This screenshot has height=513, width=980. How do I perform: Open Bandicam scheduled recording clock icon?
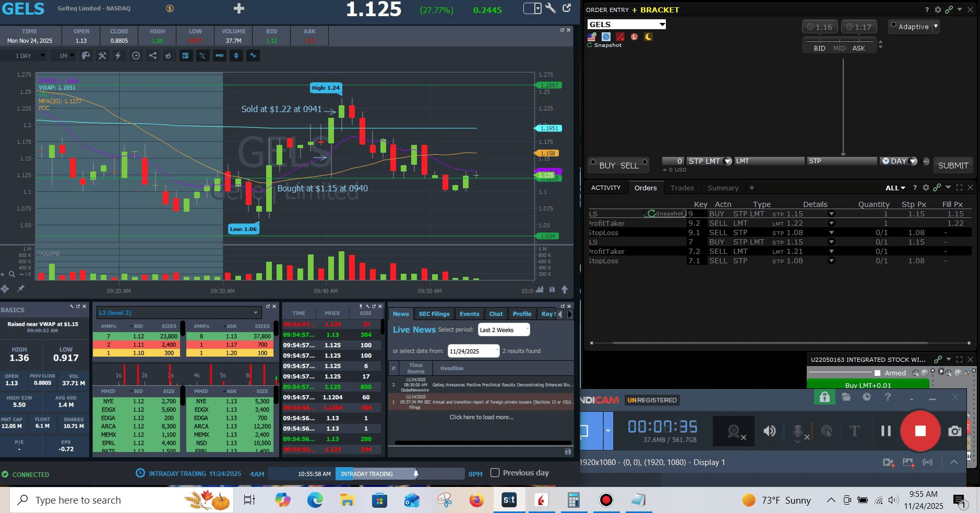[867, 397]
